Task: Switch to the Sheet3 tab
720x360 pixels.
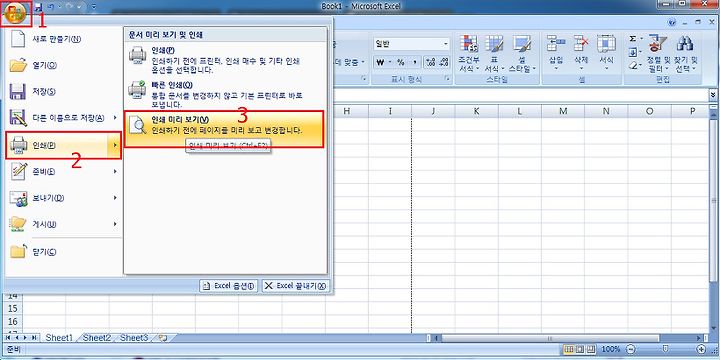Action: [x=134, y=338]
